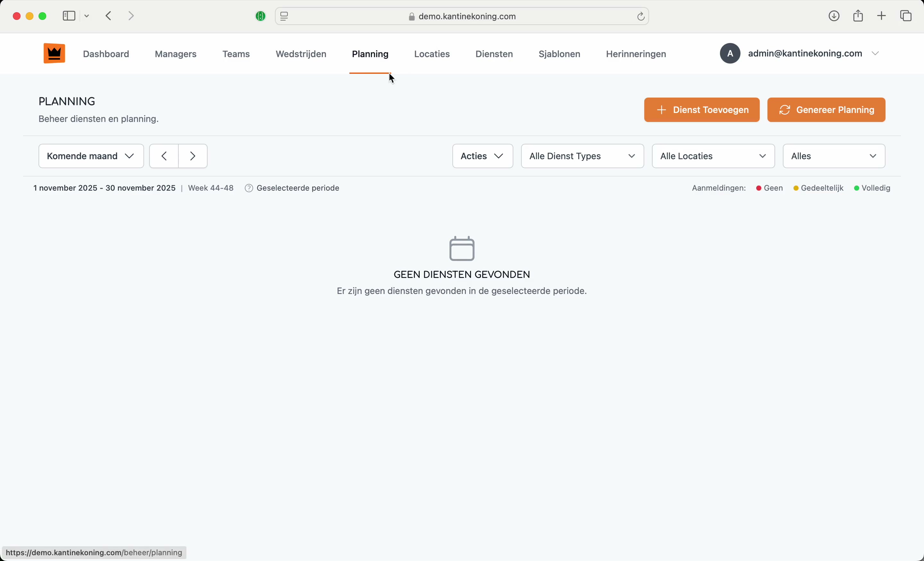Advance to next period with right arrow

[193, 156]
